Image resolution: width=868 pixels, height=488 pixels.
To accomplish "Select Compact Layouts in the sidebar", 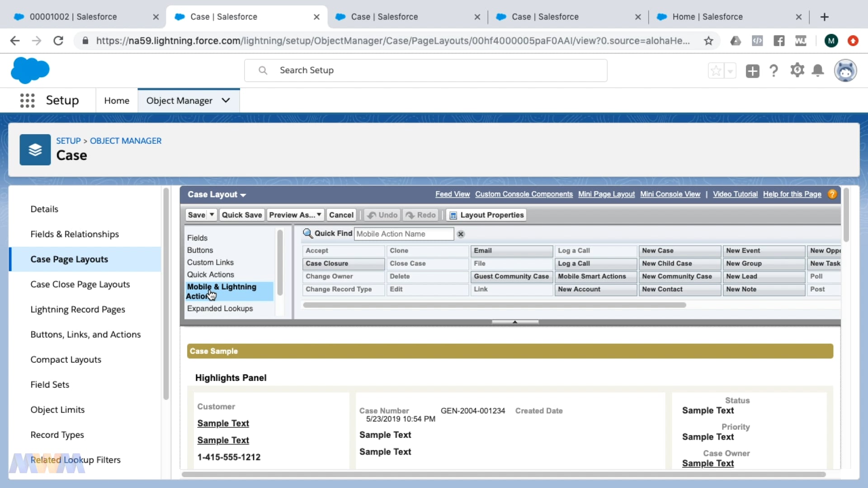I will pyautogui.click(x=66, y=360).
